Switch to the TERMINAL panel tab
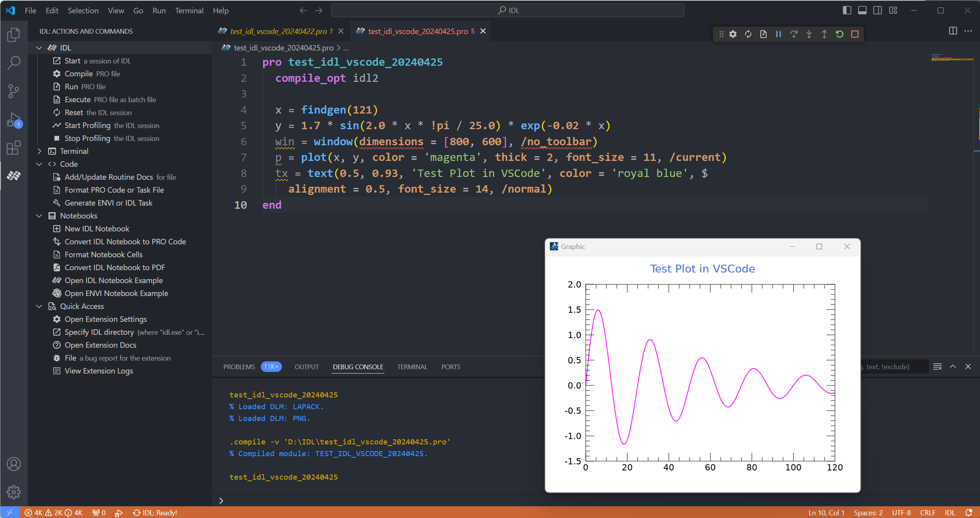980x518 pixels. click(412, 367)
